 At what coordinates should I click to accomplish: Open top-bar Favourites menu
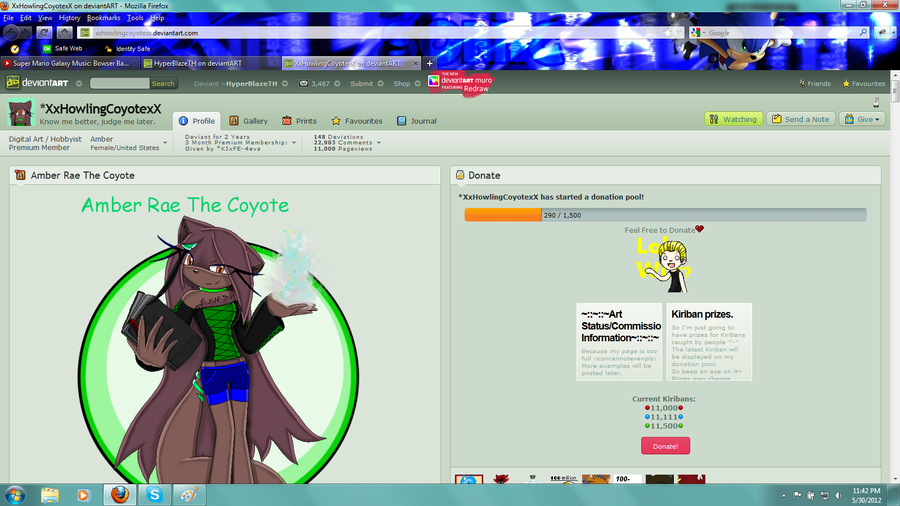tap(863, 84)
